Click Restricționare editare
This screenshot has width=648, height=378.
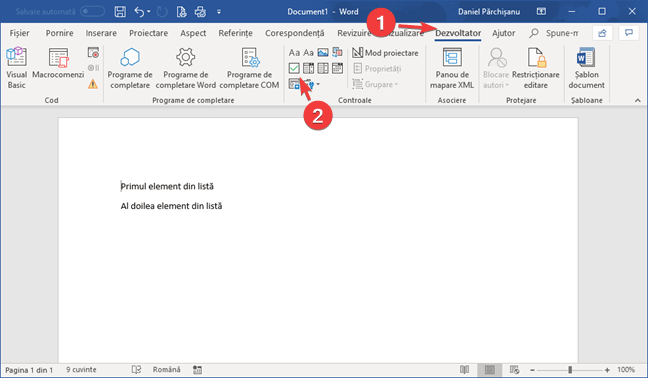click(x=536, y=68)
